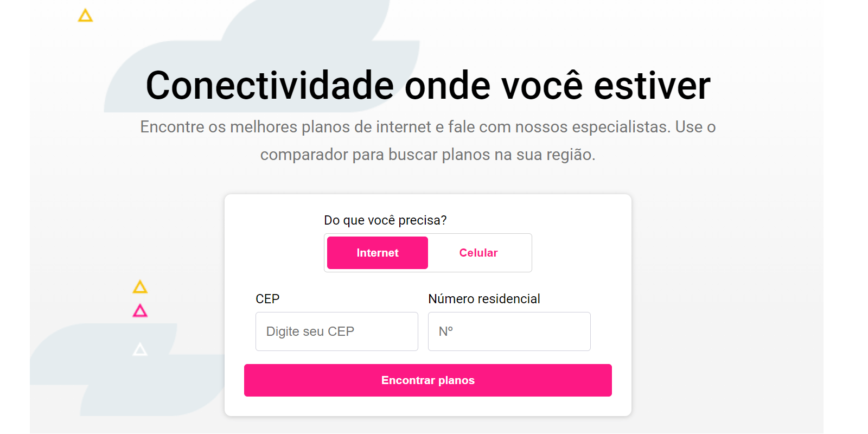
Task: Click the white triangle icon lower left
Action: click(x=140, y=349)
